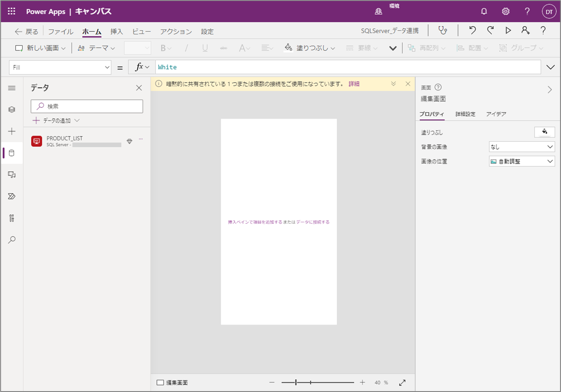Go back with the 戻る button
This screenshot has width=561, height=392.
point(27,32)
